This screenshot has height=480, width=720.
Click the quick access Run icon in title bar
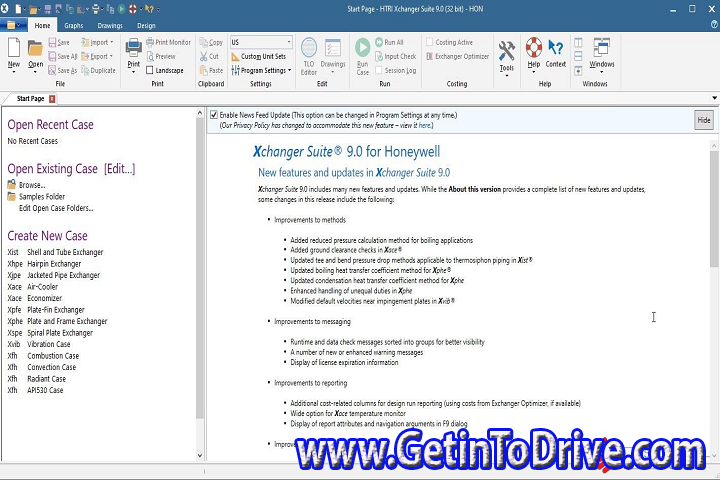tap(121, 9)
